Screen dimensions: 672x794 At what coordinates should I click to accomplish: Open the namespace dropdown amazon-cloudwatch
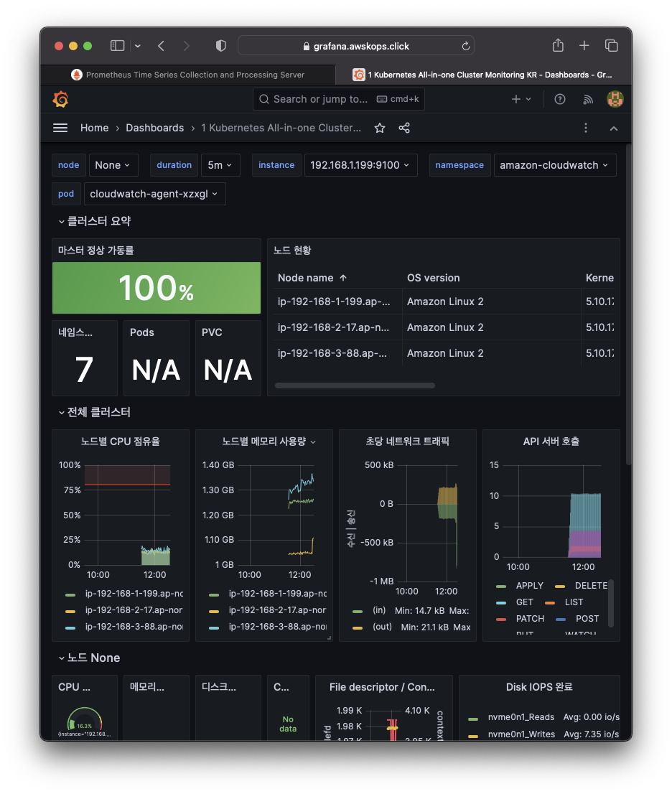(554, 165)
